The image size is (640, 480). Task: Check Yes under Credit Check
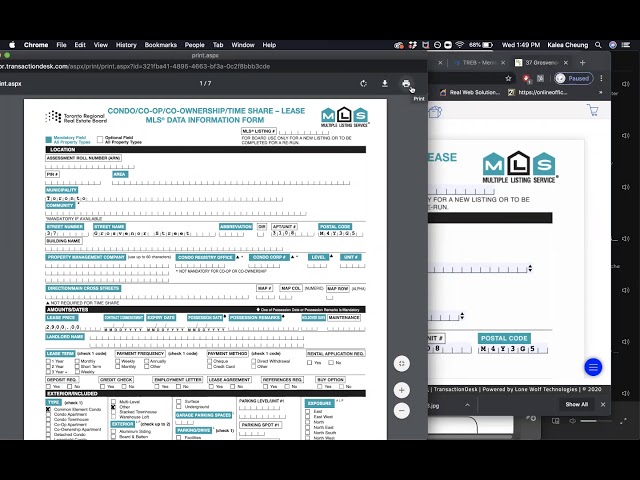[102, 386]
